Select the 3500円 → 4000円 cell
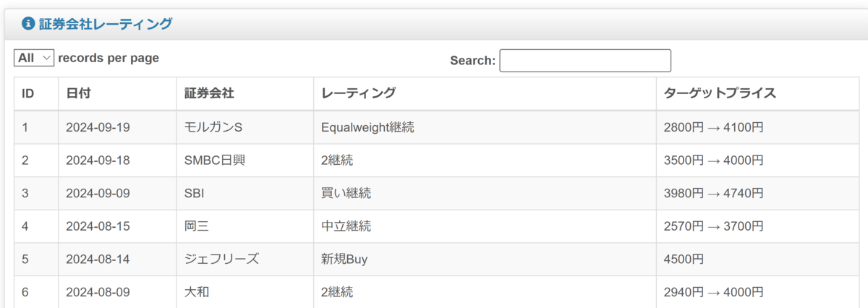This screenshot has width=868, height=308. coord(758,161)
